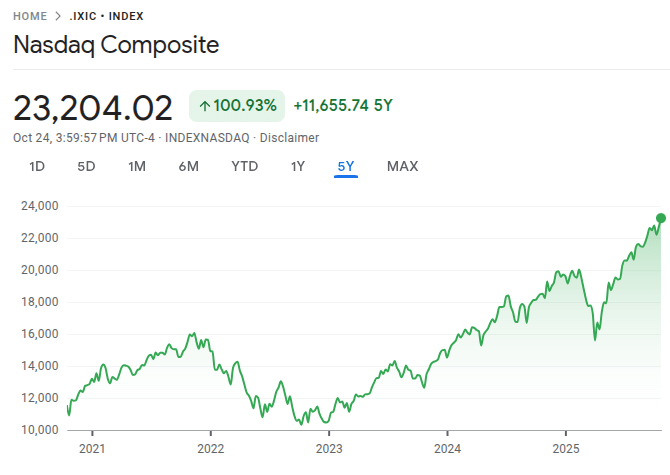Click the green up-arrow in percentage badge
The height and width of the screenshot is (475, 670).
click(205, 106)
